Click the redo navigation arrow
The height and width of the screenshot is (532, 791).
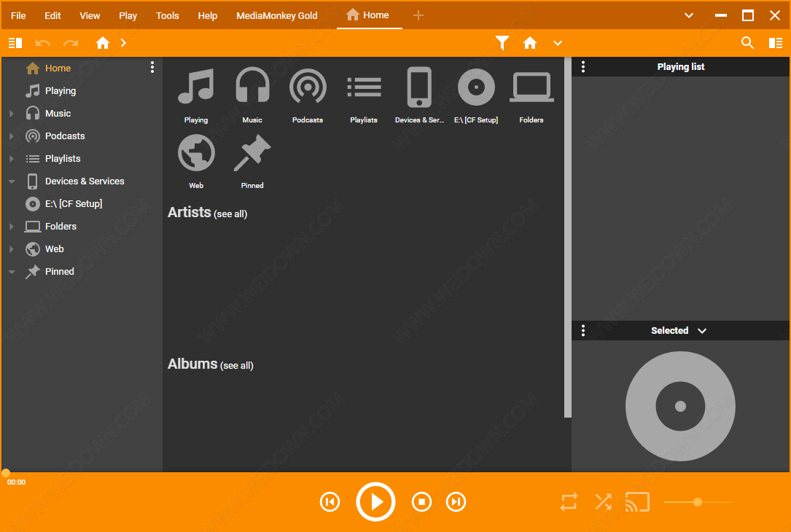[x=71, y=44]
